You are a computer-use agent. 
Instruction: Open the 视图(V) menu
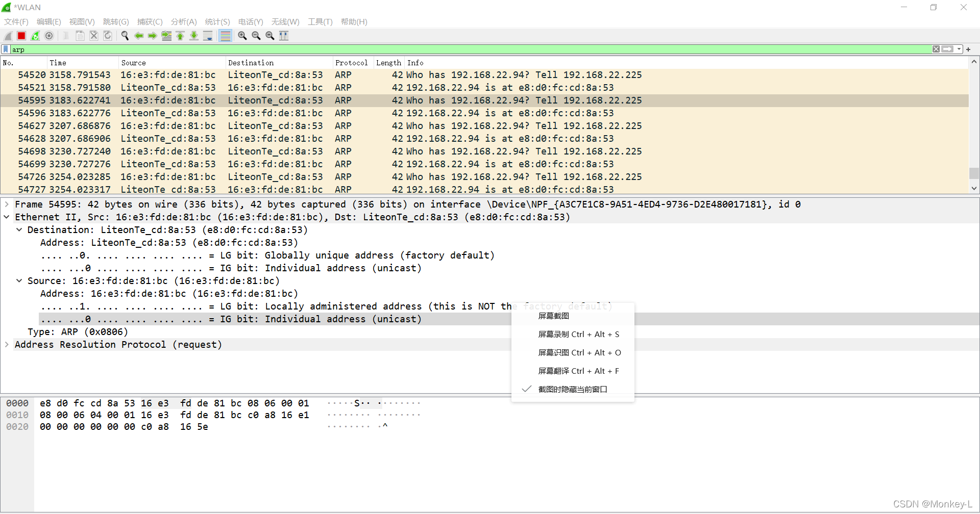tap(82, 22)
